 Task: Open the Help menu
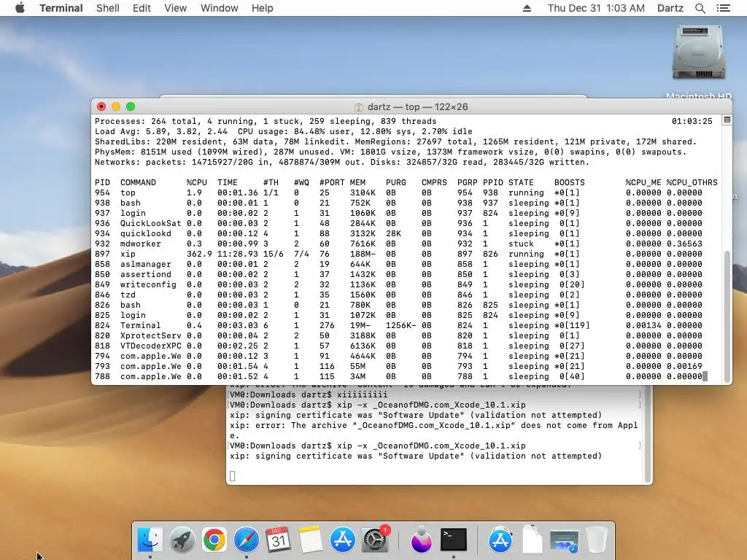tap(262, 8)
